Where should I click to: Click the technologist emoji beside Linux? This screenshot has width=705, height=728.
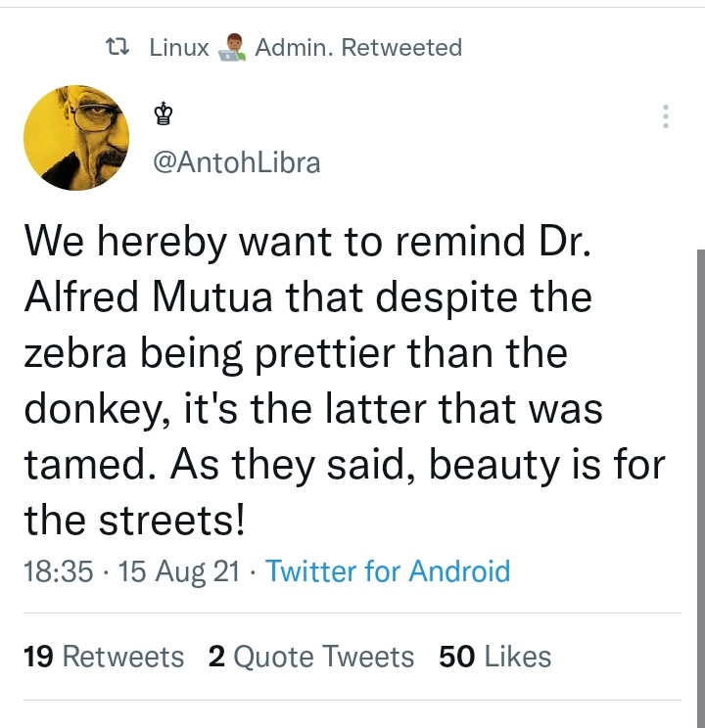232,47
